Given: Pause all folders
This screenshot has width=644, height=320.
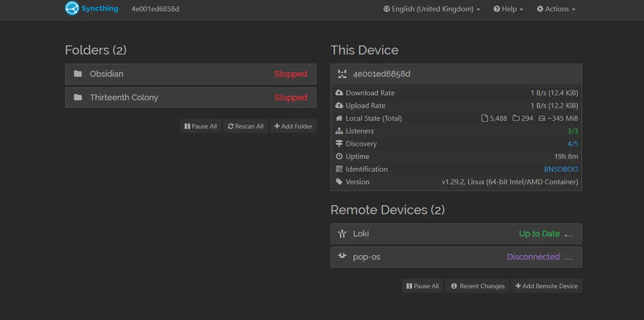Looking at the screenshot, I should click(201, 126).
